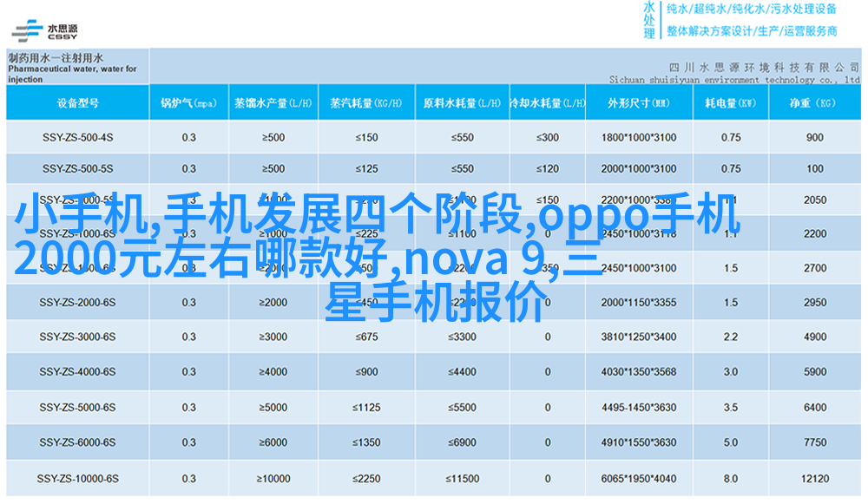Select the 3810*1250*3400 dimensions cell
The height and width of the screenshot is (504, 868).
click(x=639, y=337)
